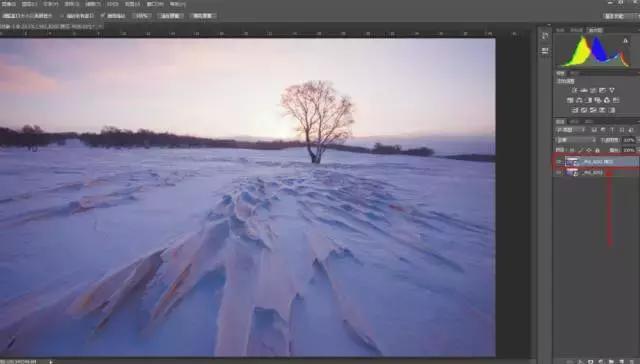Add a Posterize adjustment layer icon
Screen dimensions: 640x364
[584, 110]
